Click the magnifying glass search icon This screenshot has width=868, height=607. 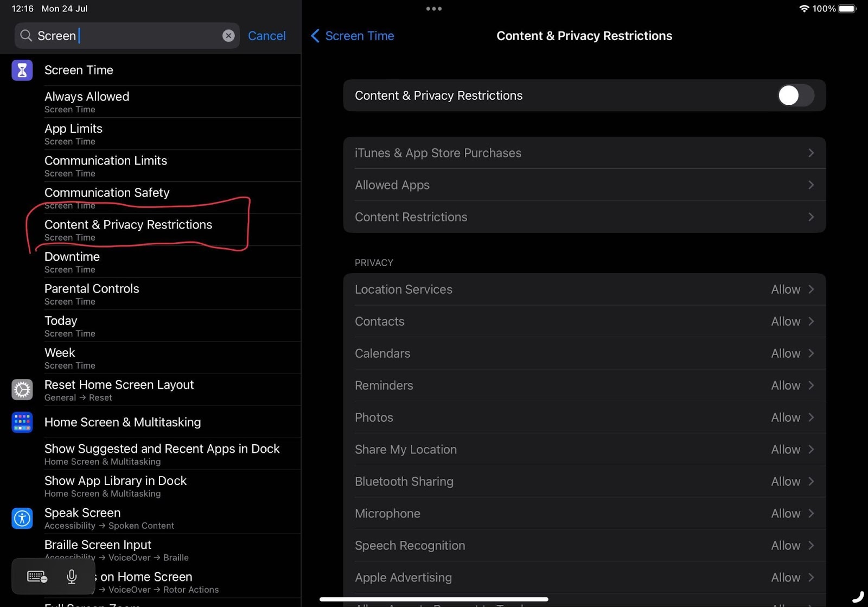tap(25, 36)
